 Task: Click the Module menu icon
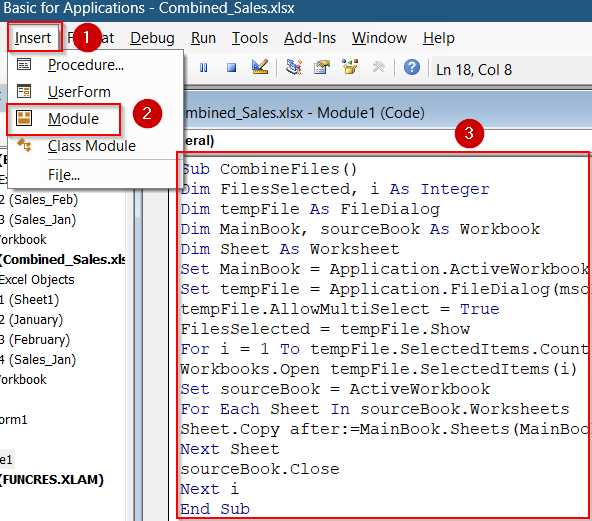[x=24, y=118]
